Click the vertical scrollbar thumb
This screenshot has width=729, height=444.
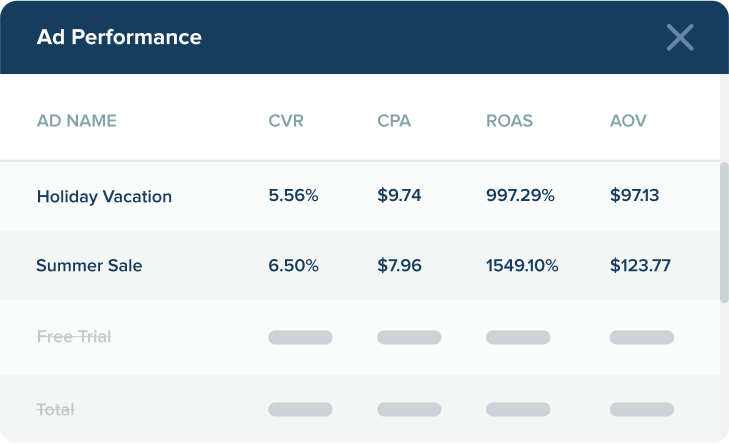724,230
